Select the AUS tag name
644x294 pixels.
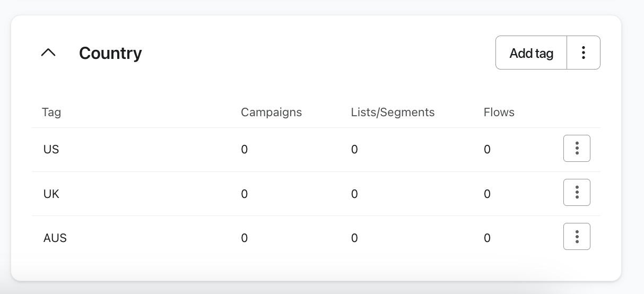pos(55,238)
